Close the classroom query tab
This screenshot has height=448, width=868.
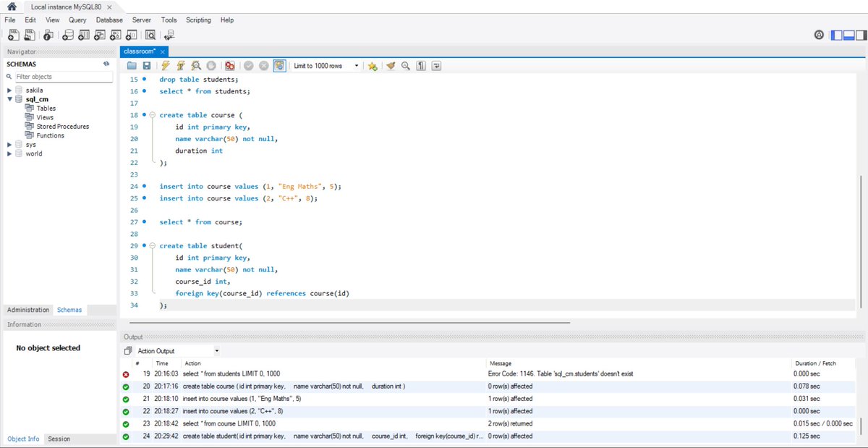tap(163, 51)
